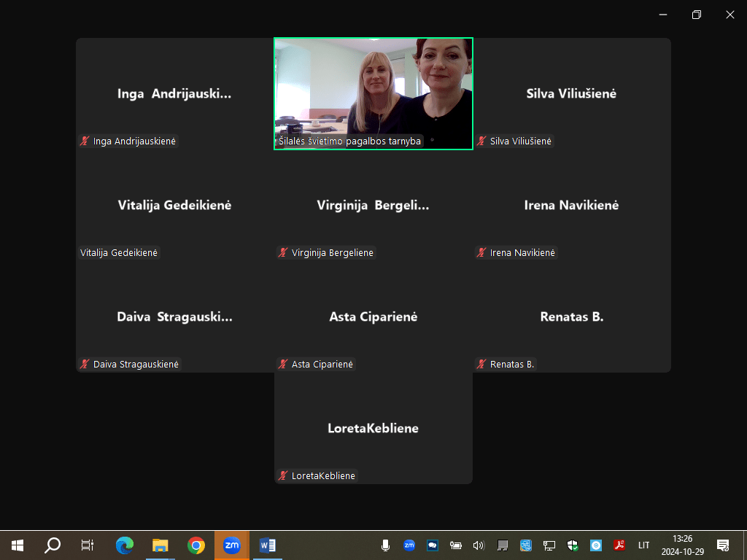Select the large centered name 'Silva Viliušienė'
This screenshot has width=747, height=560.
tap(571, 94)
